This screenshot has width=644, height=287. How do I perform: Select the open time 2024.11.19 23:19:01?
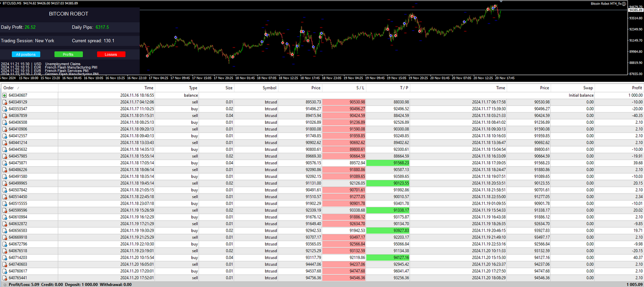137,251
